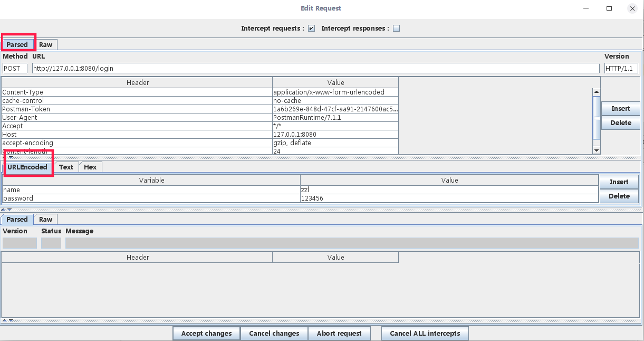Enable the Intercept responses checkbox
Screen dimensions: 644x341
(x=397, y=29)
